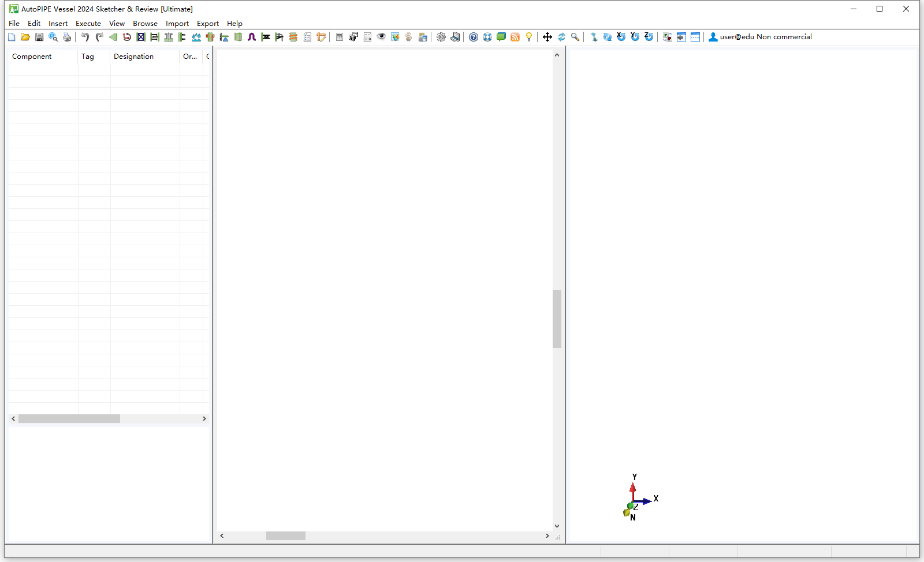Rotate view about the X axis
This screenshot has height=562, width=924.
tap(621, 37)
